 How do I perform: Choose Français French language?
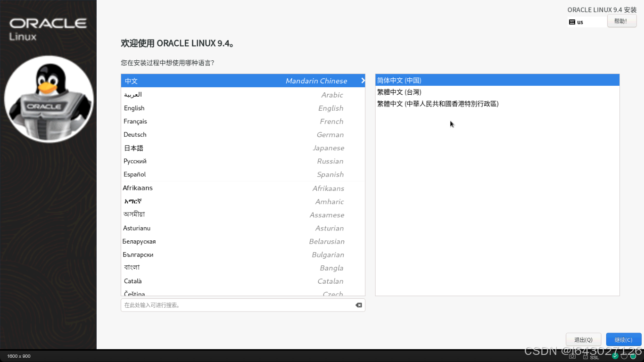coord(243,121)
